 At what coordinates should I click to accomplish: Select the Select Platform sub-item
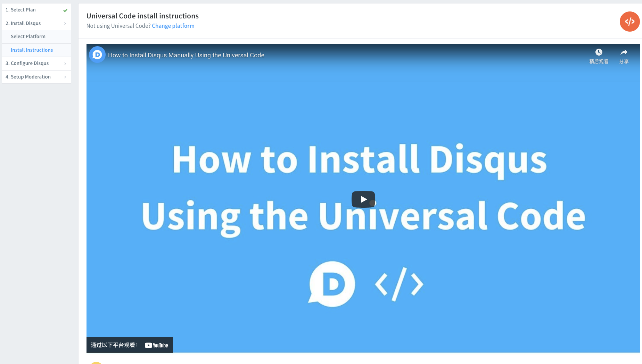[x=36, y=37]
